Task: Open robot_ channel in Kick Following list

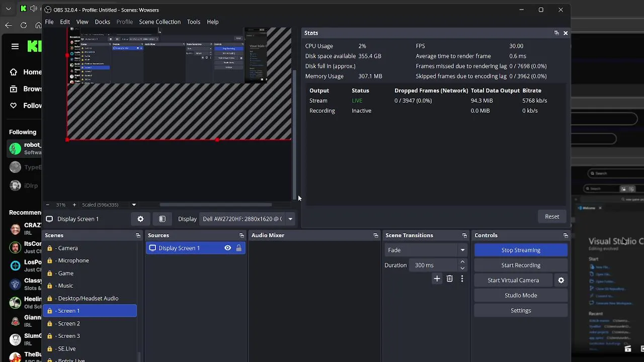Action: click(25, 148)
